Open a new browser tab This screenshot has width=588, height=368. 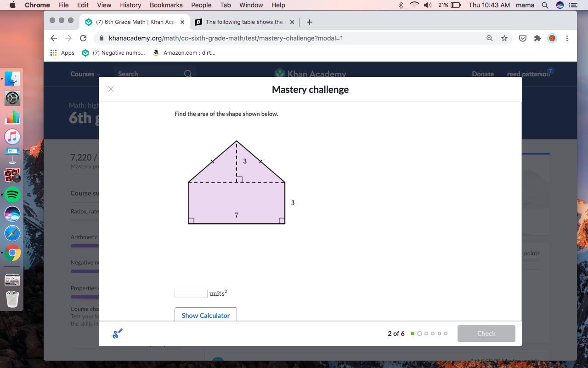309,22
